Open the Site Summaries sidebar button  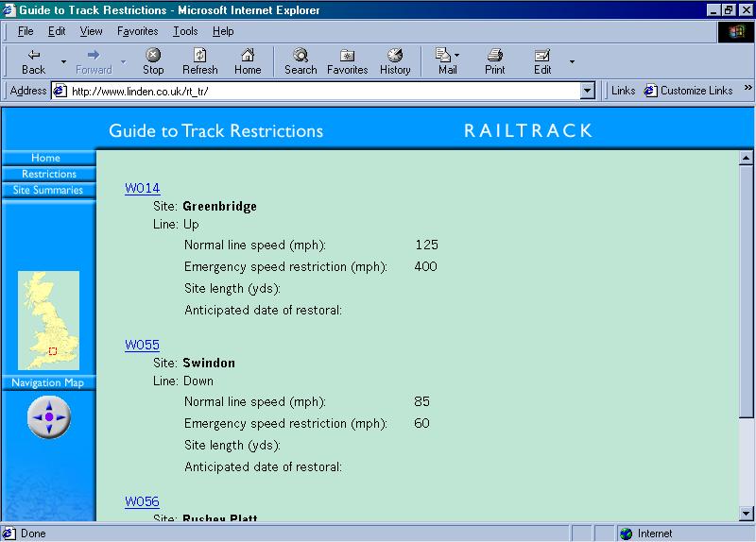(x=49, y=191)
